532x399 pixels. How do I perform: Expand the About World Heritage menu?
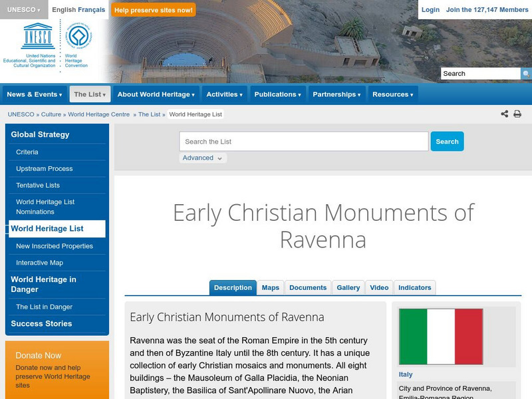[156, 94]
